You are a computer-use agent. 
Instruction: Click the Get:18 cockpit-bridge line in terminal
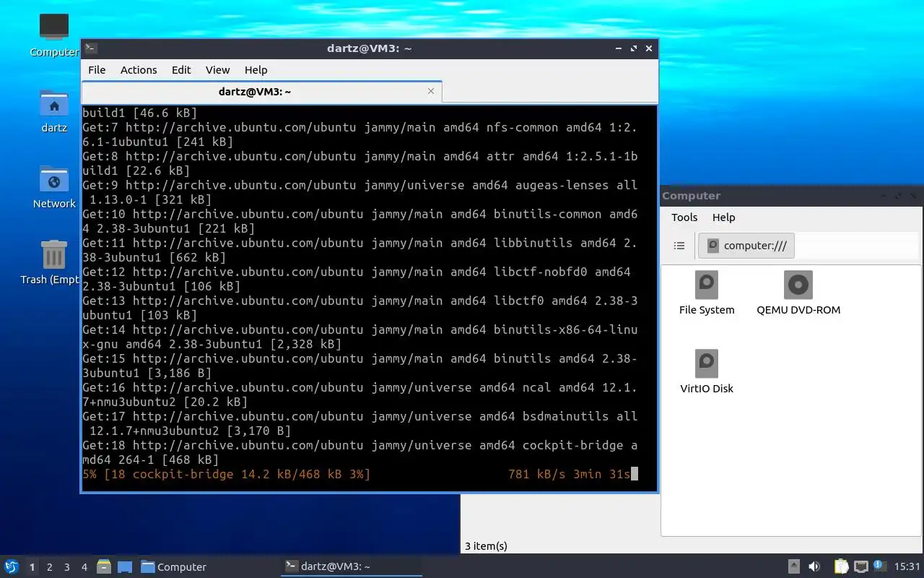coord(360,452)
